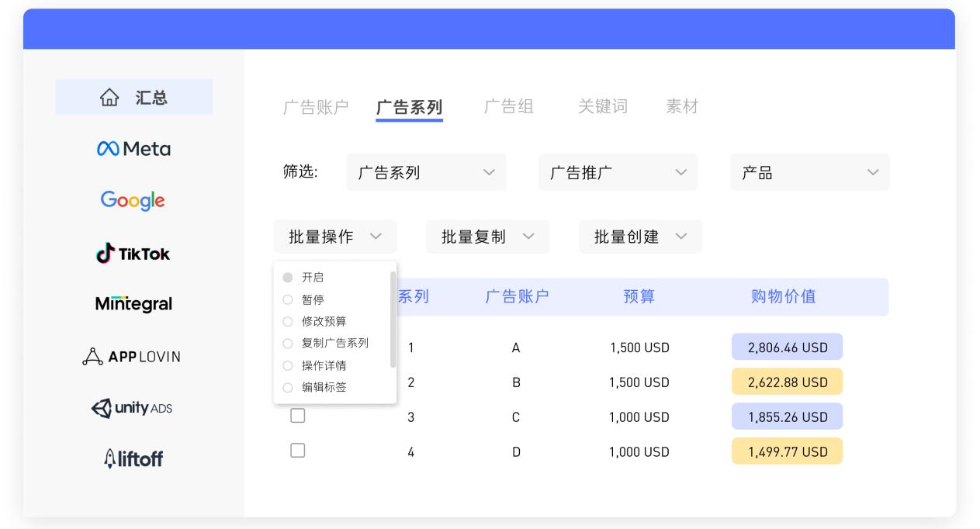
Task: Switch to the 广告组 tab
Action: click(x=508, y=106)
